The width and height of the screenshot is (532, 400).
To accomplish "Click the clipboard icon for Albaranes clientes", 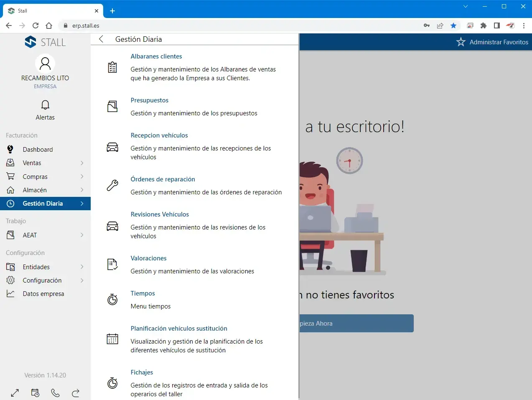I will (112, 67).
